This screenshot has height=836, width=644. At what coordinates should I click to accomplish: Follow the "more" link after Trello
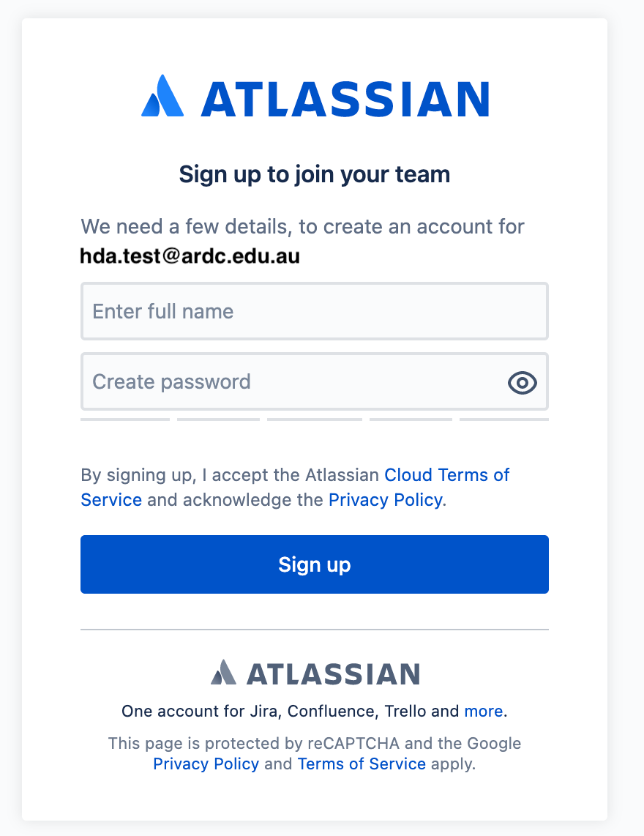(x=484, y=711)
